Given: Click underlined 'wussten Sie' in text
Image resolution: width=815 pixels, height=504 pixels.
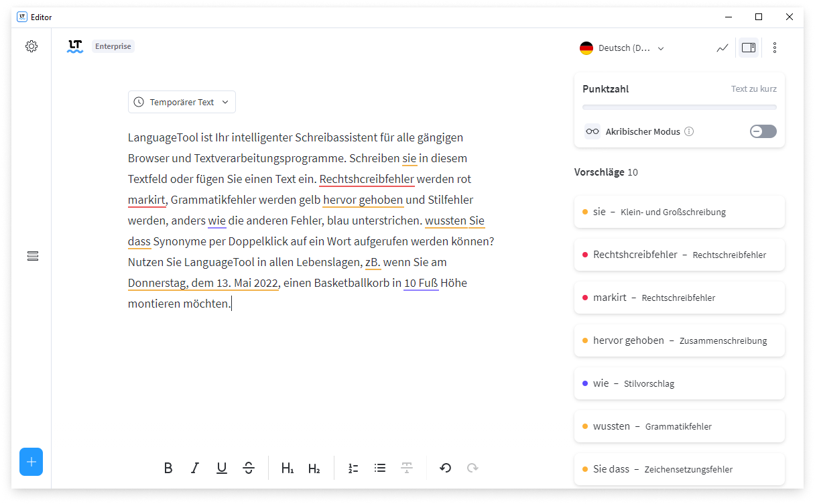Looking at the screenshot, I should pyautogui.click(x=454, y=220).
